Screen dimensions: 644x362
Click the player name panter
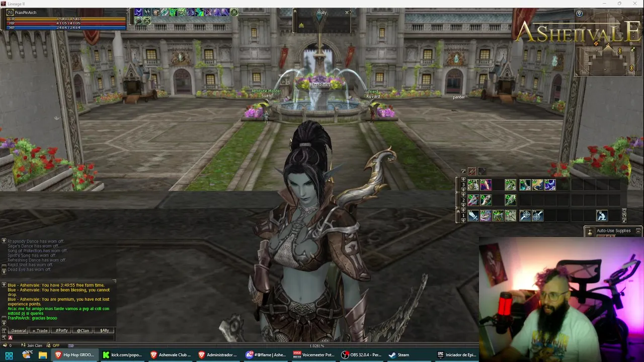point(459,97)
